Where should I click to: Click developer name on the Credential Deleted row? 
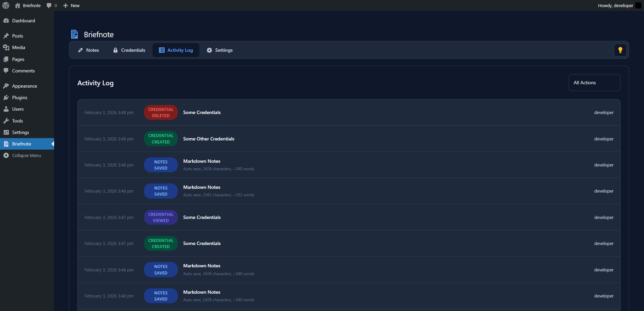(604, 113)
